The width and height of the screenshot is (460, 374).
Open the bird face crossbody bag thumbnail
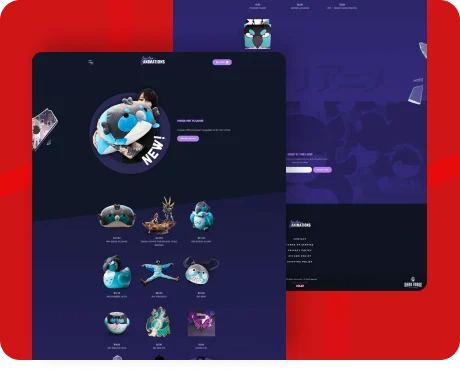pos(201,271)
